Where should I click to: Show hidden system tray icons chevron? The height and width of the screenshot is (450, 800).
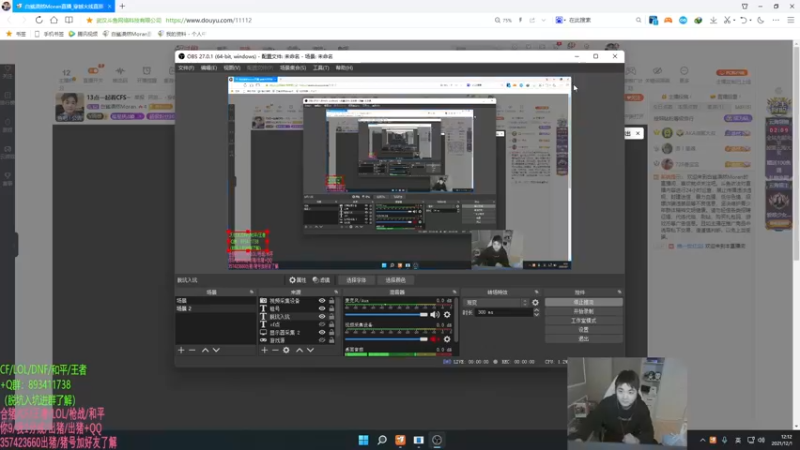tap(703, 440)
